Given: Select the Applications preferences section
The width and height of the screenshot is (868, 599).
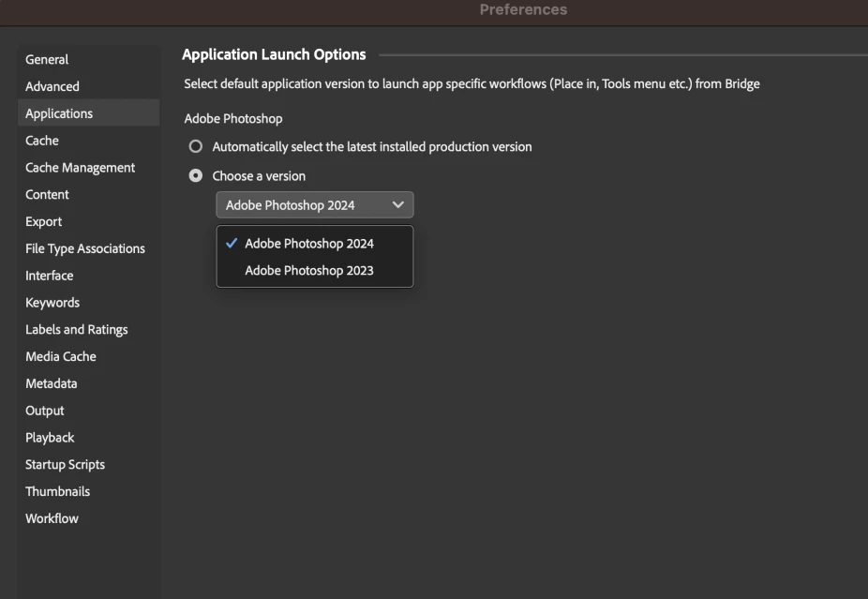Looking at the screenshot, I should coord(88,112).
